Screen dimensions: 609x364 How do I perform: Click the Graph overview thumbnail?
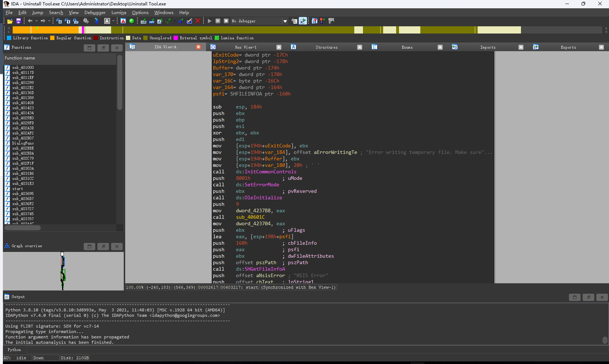coord(63,271)
